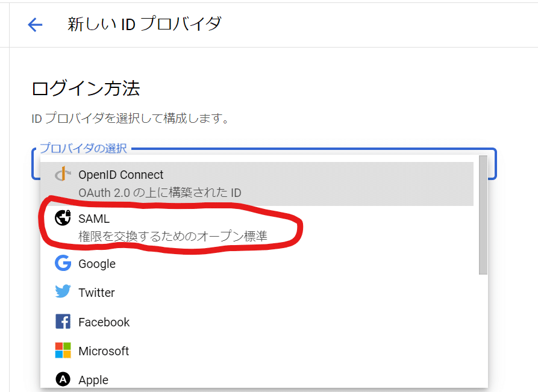
Task: Select Google provider option
Action: tap(257, 264)
